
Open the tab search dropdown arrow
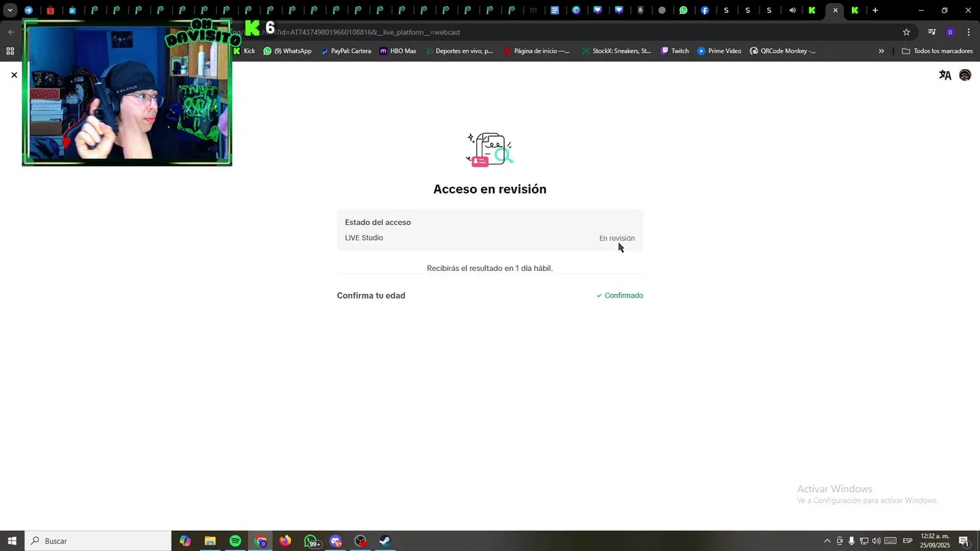[10, 11]
